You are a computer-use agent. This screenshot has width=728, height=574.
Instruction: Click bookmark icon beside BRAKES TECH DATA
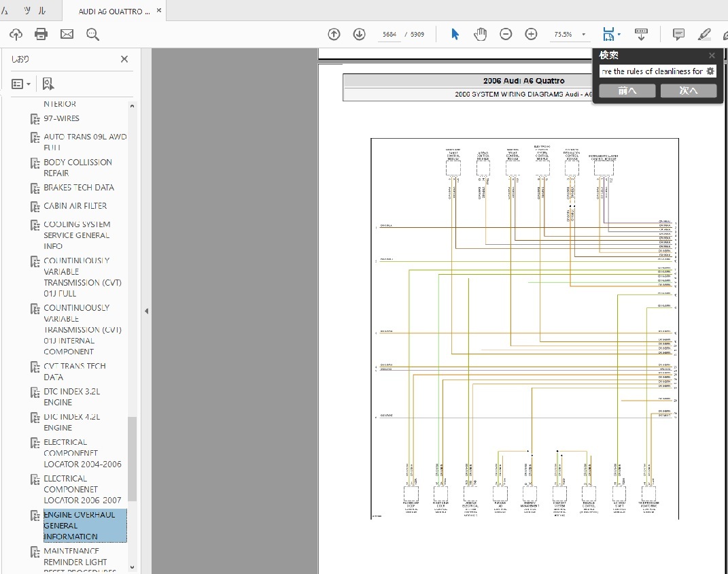(35, 188)
